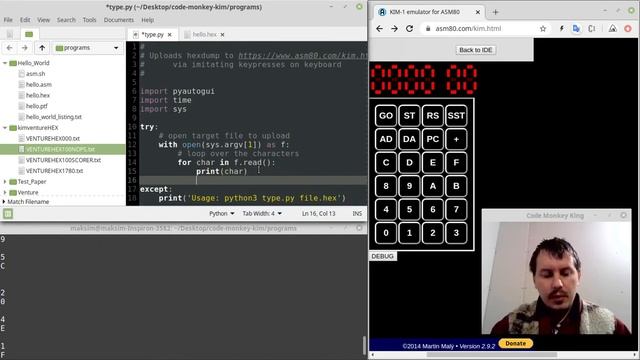This screenshot has height=360, width=640.
Task: Open the Tools menu in editor
Action: click(89, 20)
